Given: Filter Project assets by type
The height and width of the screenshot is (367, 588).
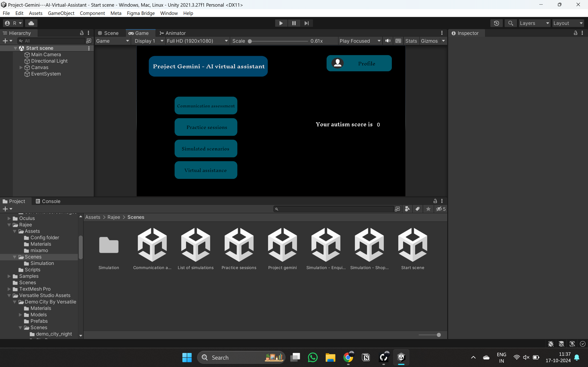Looking at the screenshot, I should (407, 209).
